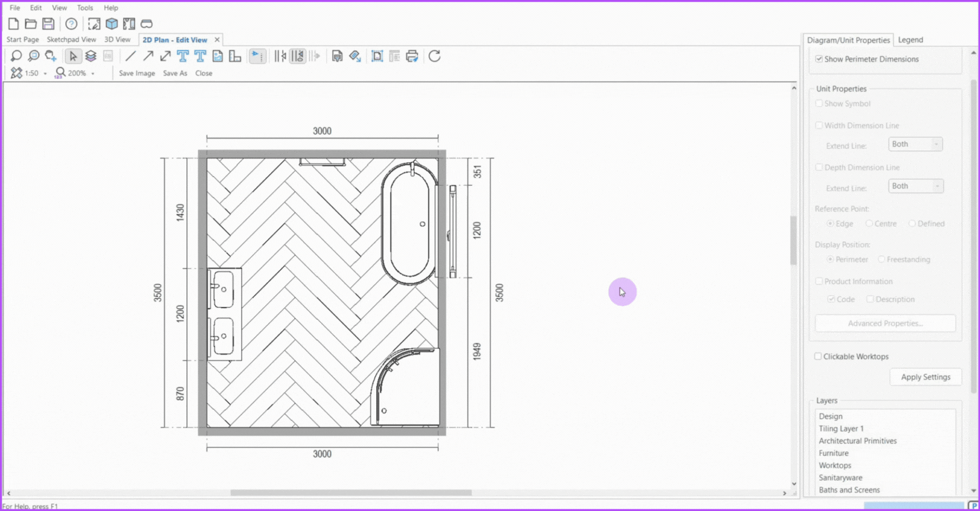Click the Save As button
The image size is (980, 511).
pyautogui.click(x=175, y=73)
